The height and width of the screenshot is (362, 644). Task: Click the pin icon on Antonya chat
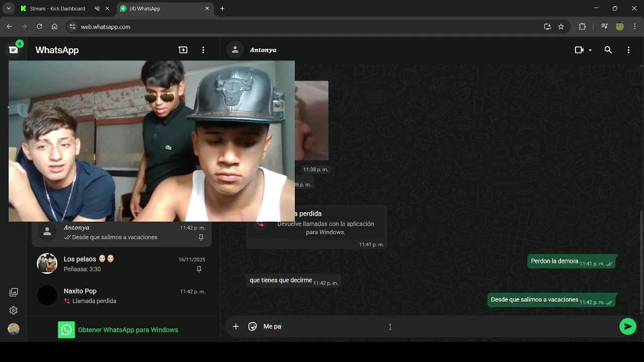click(201, 237)
